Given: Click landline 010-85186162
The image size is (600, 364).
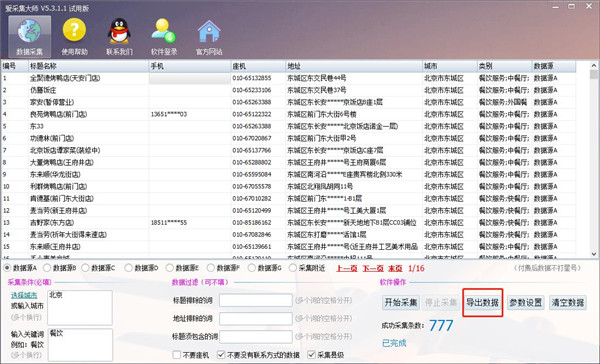Looking at the screenshot, I should 252,222.
